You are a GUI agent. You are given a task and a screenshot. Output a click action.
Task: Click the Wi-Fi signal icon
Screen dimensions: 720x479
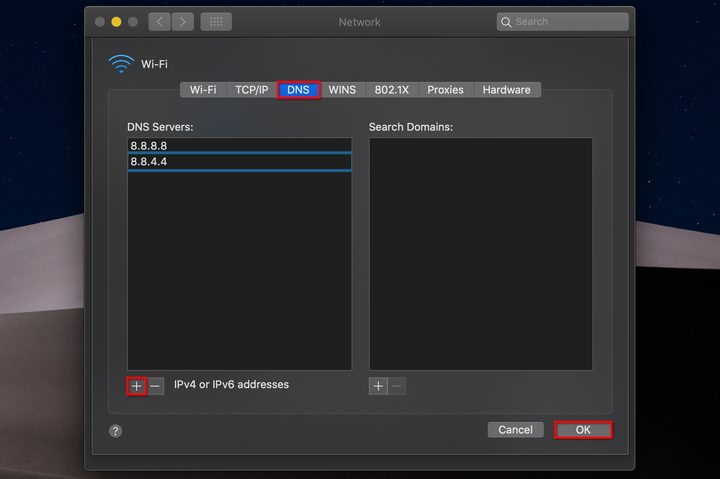(x=121, y=64)
